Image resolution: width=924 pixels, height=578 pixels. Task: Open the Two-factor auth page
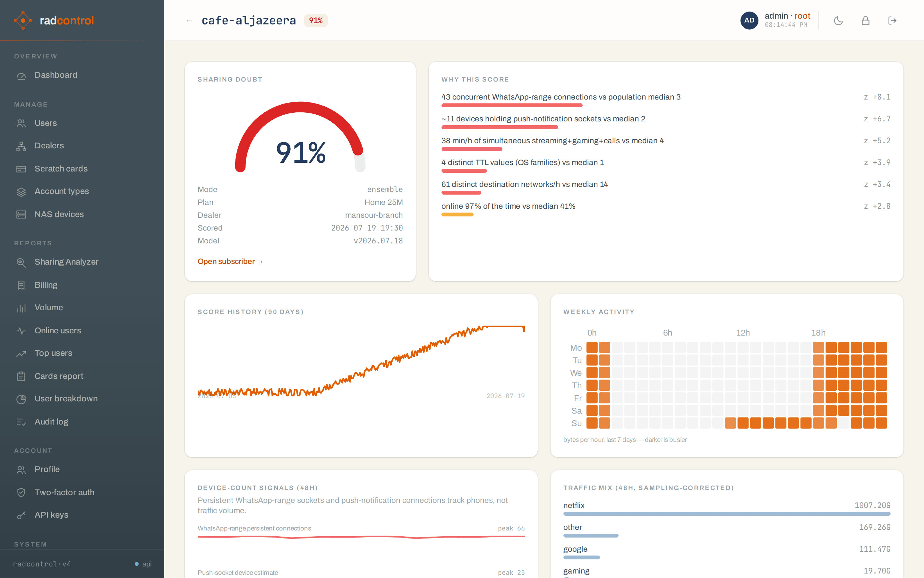(x=82, y=492)
